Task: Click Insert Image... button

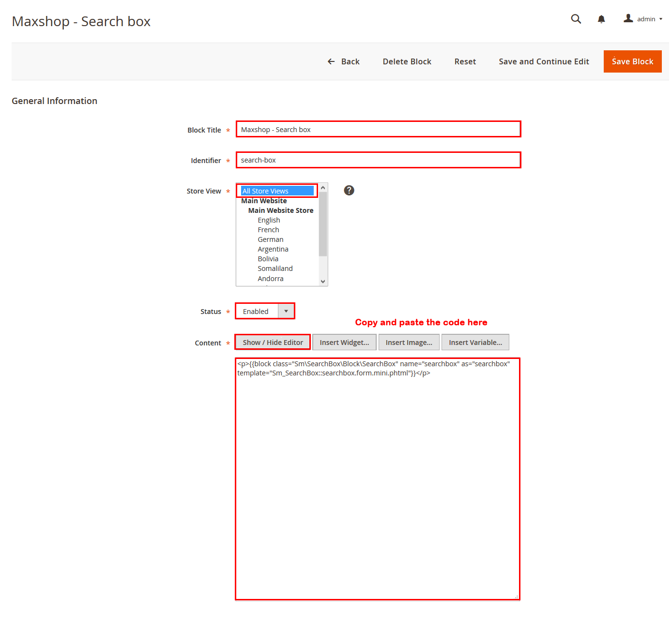Action: (x=409, y=342)
